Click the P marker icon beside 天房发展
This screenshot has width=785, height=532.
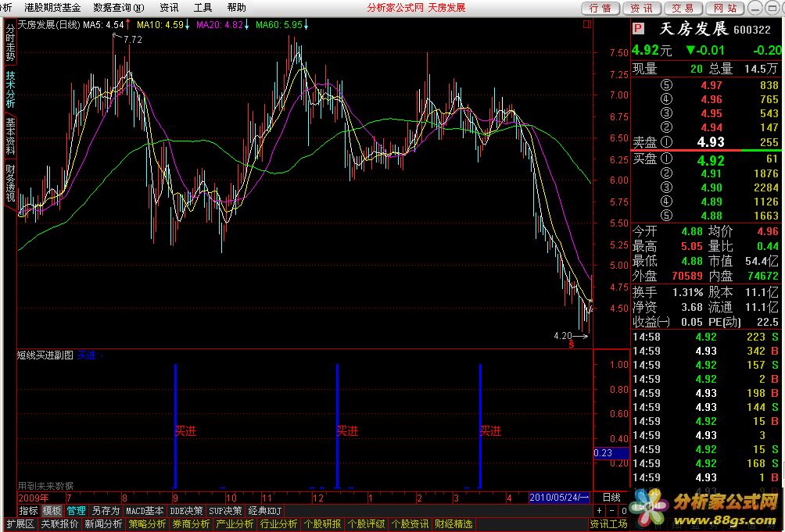(x=638, y=28)
